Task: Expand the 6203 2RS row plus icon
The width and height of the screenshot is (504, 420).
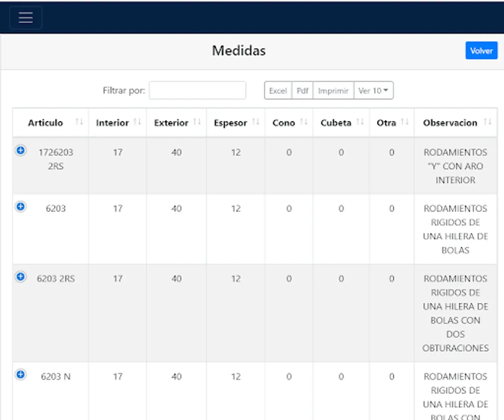Action: click(x=21, y=276)
